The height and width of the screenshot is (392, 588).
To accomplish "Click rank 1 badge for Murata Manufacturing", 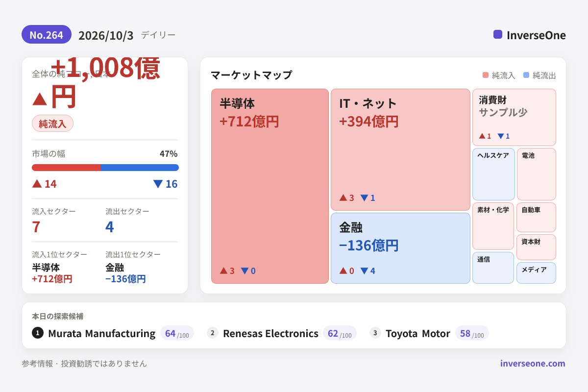I will [x=38, y=333].
